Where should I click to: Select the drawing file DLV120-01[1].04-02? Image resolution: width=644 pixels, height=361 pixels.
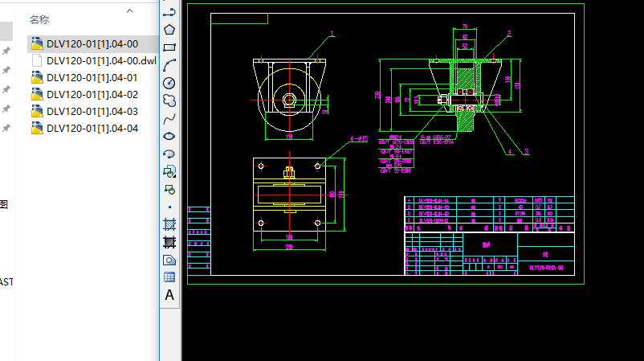[x=92, y=95]
